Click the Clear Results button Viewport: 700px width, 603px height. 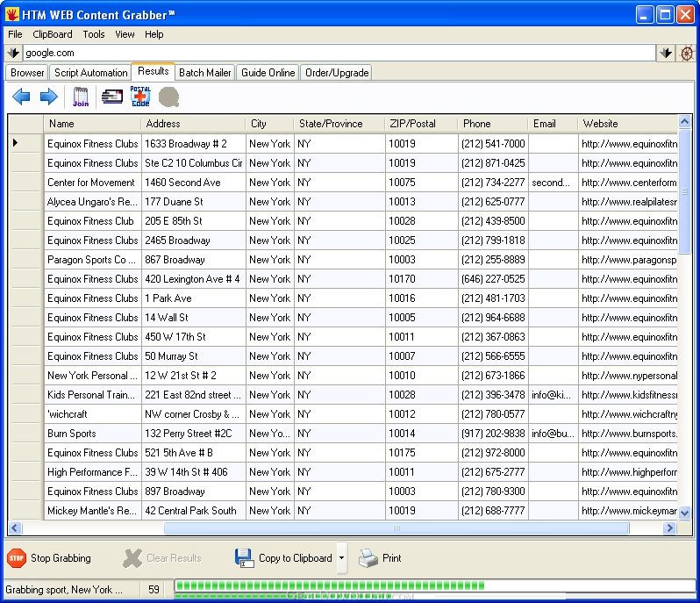tap(161, 558)
